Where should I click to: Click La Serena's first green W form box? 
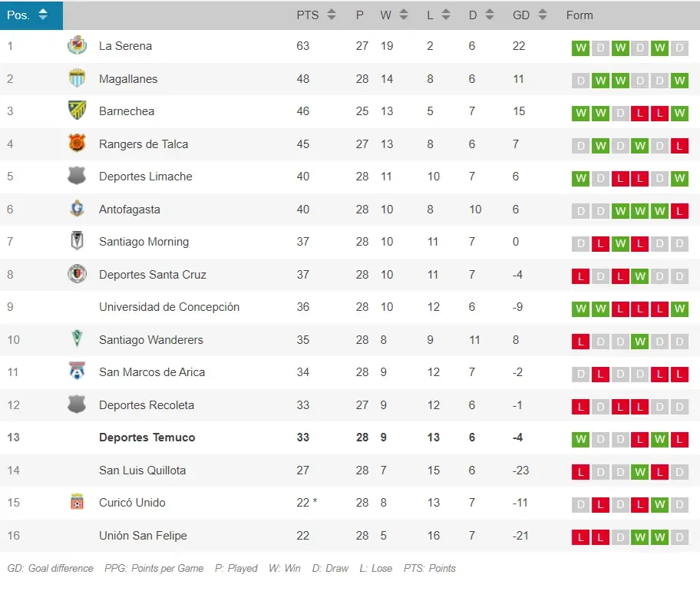point(580,48)
